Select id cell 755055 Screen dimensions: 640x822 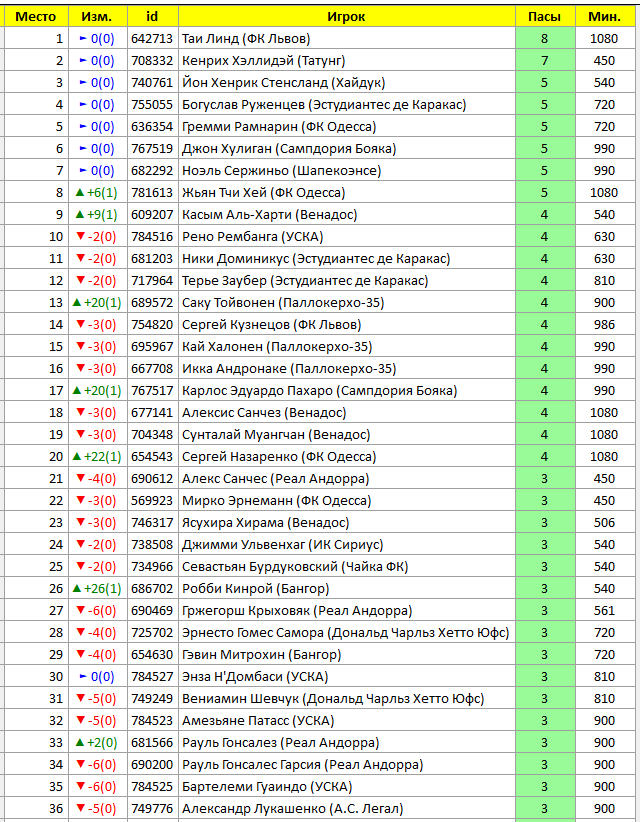152,105
